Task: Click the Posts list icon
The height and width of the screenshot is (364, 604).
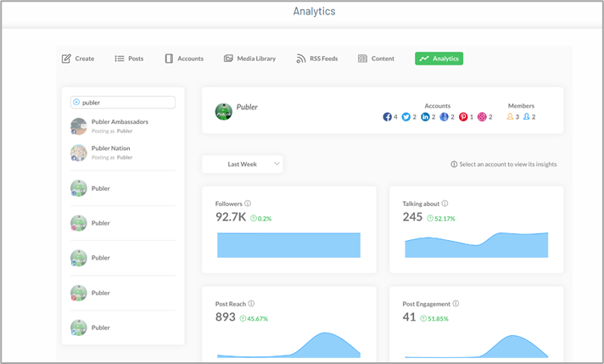Action: (120, 59)
